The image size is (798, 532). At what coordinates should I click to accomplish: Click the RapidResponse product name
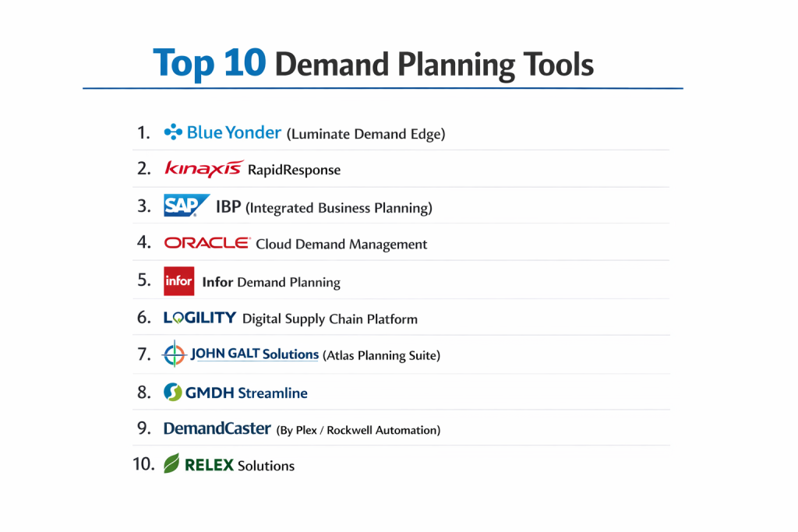coord(294,170)
